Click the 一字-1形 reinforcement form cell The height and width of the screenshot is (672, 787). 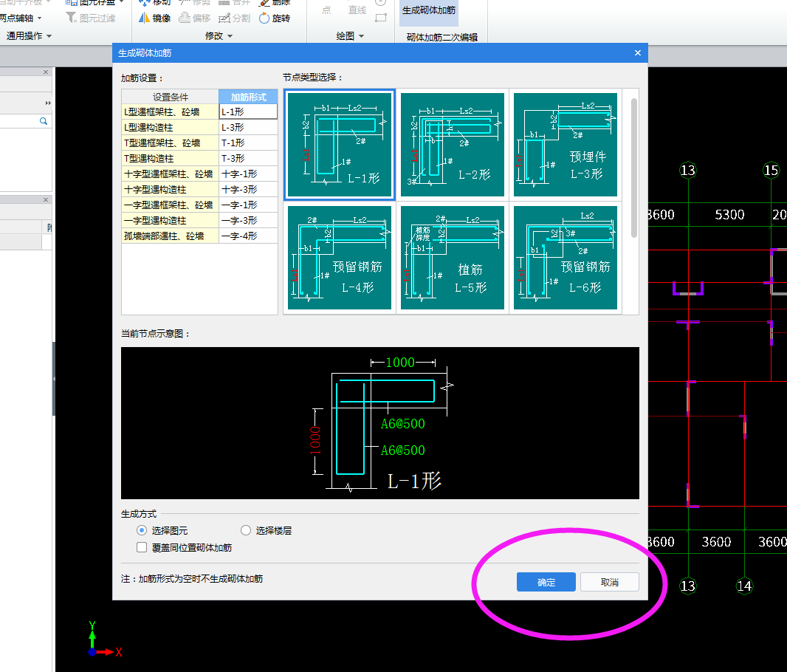248,205
